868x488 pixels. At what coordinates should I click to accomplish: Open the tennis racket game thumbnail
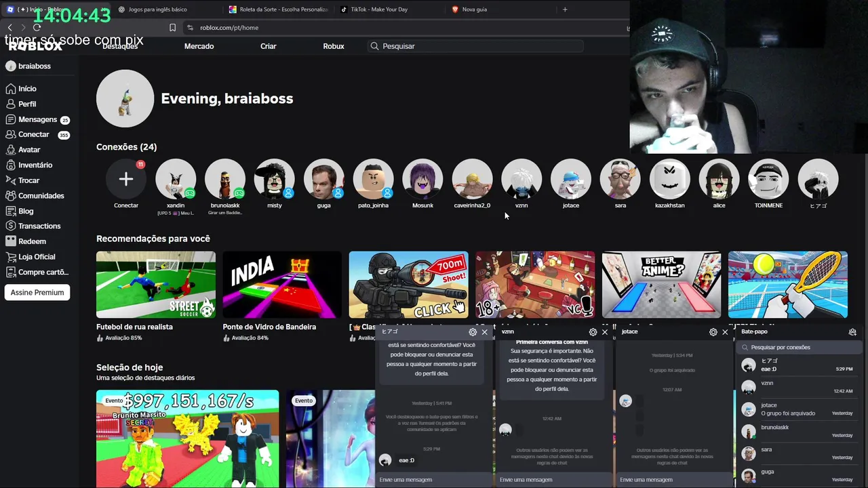click(x=788, y=285)
